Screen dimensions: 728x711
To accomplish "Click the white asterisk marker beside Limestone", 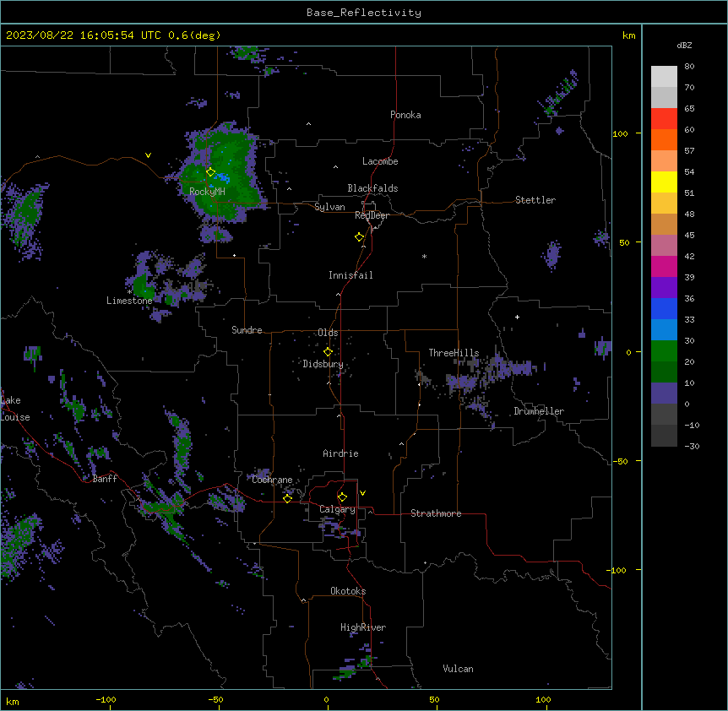I will (129, 292).
